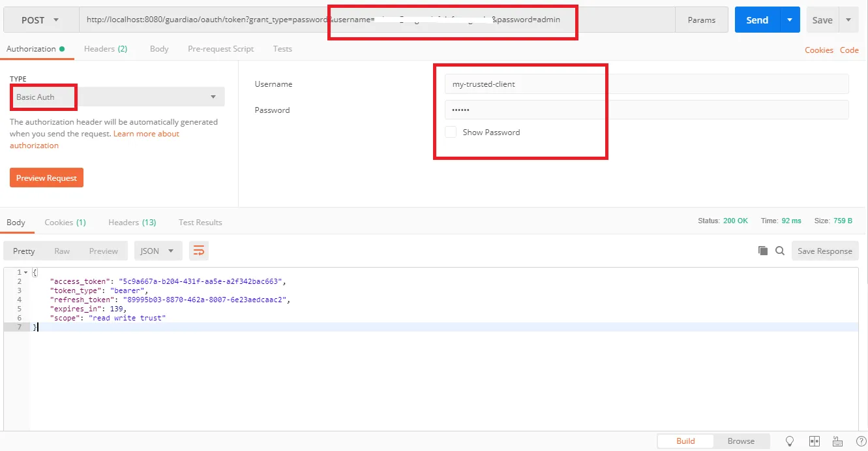
Task: Click the blue Send button
Action: point(757,20)
